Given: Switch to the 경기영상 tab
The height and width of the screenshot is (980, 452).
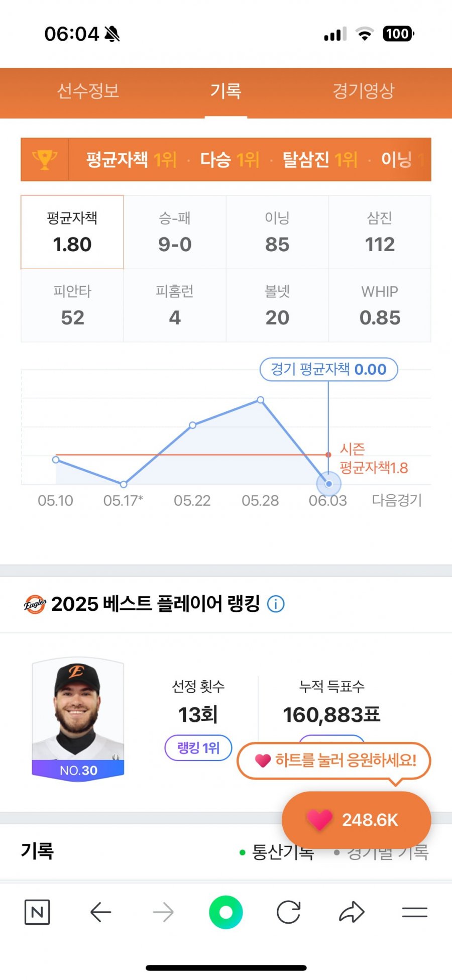Looking at the screenshot, I should (364, 91).
